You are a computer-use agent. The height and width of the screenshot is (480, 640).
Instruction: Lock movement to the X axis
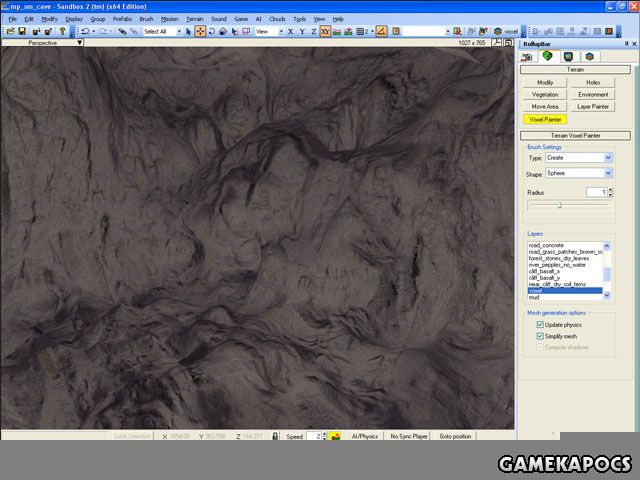click(290, 31)
